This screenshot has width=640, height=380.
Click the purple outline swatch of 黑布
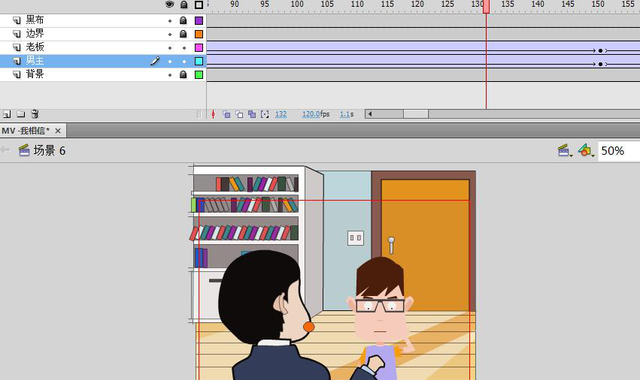(199, 20)
